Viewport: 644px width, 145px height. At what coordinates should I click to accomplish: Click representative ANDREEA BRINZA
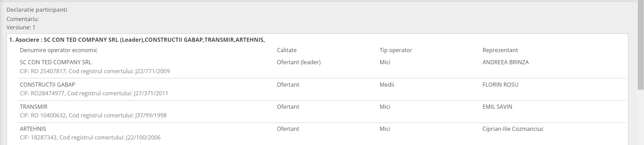click(x=505, y=62)
